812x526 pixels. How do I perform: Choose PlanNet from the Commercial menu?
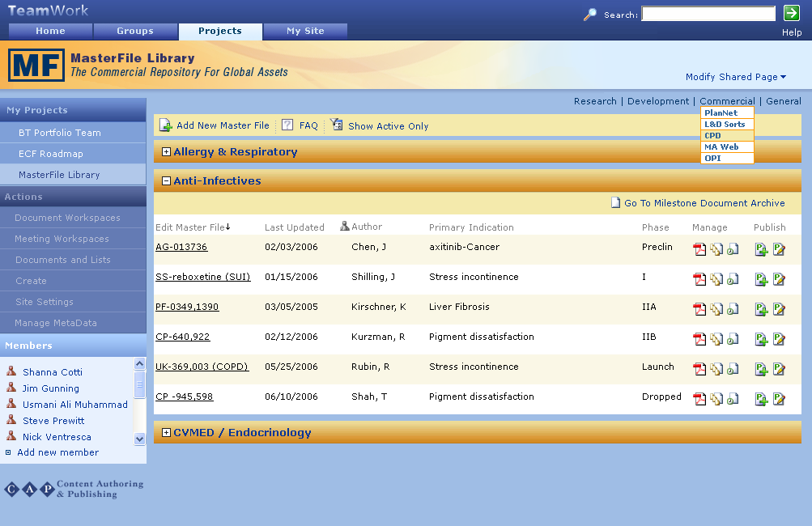(727, 112)
